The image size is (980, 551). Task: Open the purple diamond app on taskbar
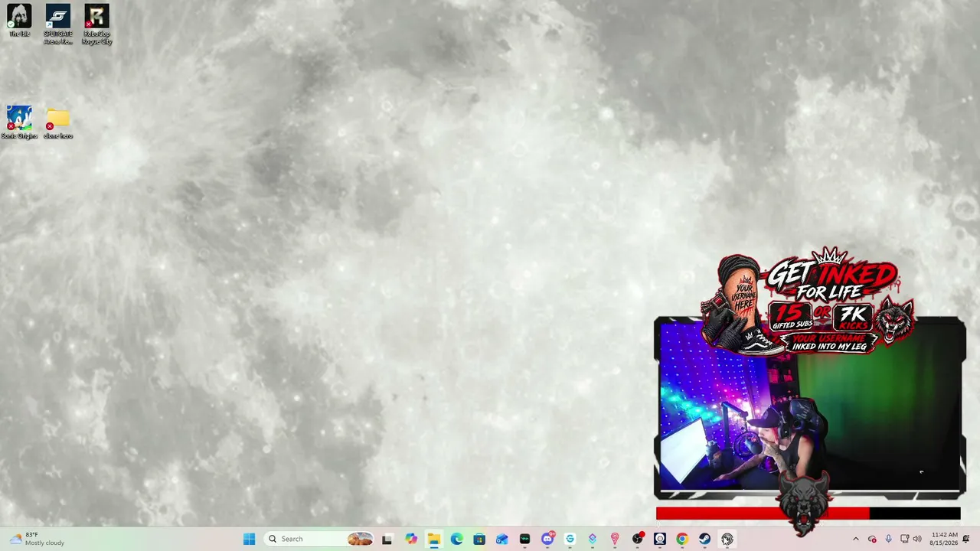pos(593,539)
